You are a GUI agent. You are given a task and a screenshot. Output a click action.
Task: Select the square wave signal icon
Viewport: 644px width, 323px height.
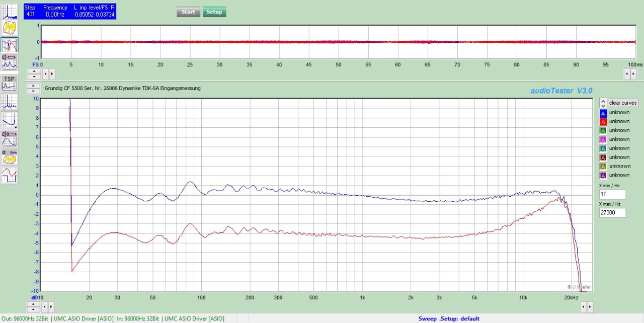(x=10, y=175)
